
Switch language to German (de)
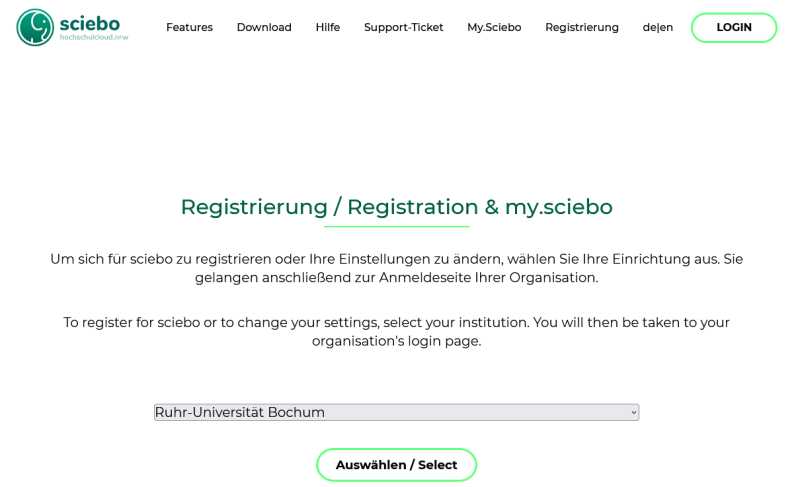coord(649,27)
